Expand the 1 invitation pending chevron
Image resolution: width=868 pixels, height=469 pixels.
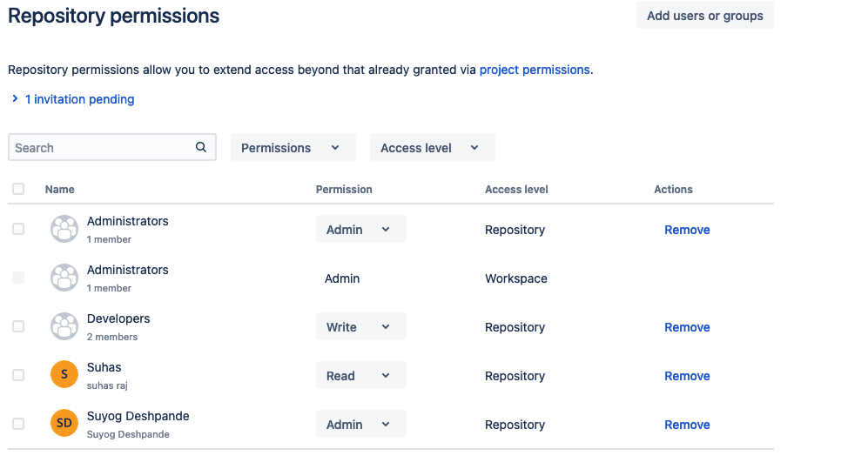tap(16, 99)
